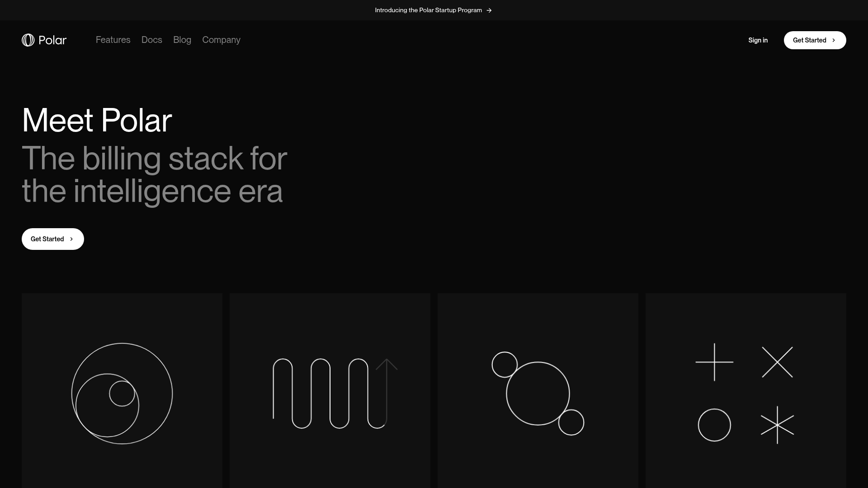
Task: Click the three connected circles graphic
Action: (538, 394)
